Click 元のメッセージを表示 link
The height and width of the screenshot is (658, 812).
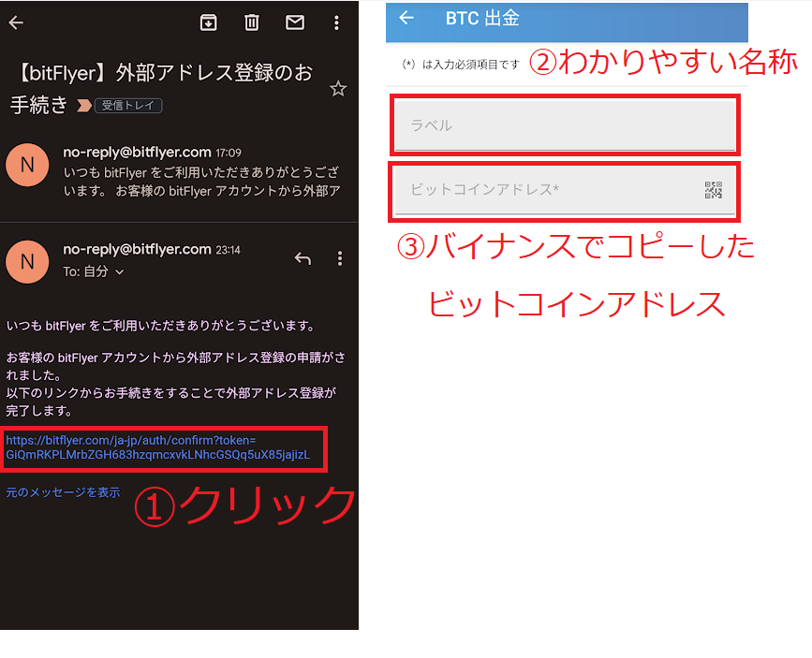click(63, 492)
